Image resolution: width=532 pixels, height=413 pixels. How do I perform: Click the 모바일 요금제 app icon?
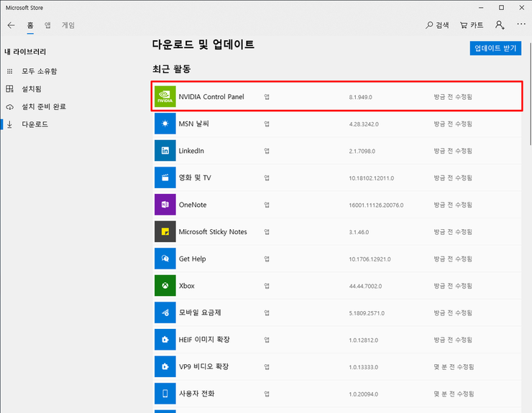coord(165,312)
